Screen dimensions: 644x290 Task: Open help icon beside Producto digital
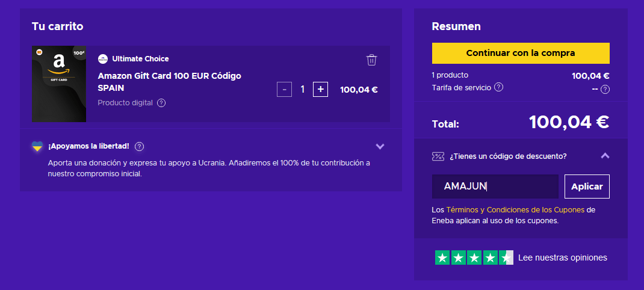pos(161,103)
